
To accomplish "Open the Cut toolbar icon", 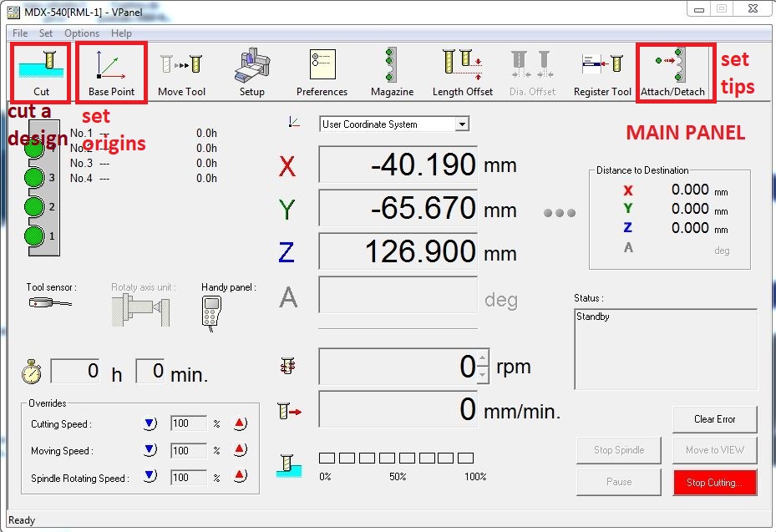I will tap(41, 73).
